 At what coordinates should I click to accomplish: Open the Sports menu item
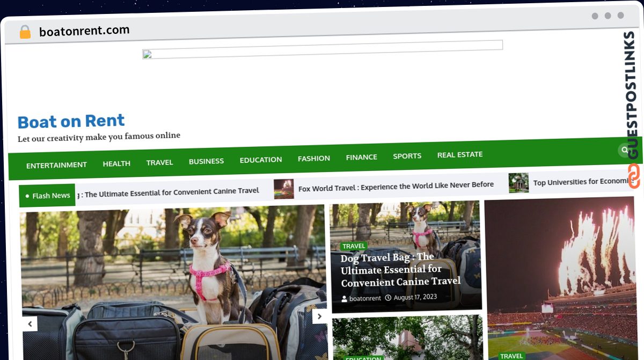tap(407, 156)
